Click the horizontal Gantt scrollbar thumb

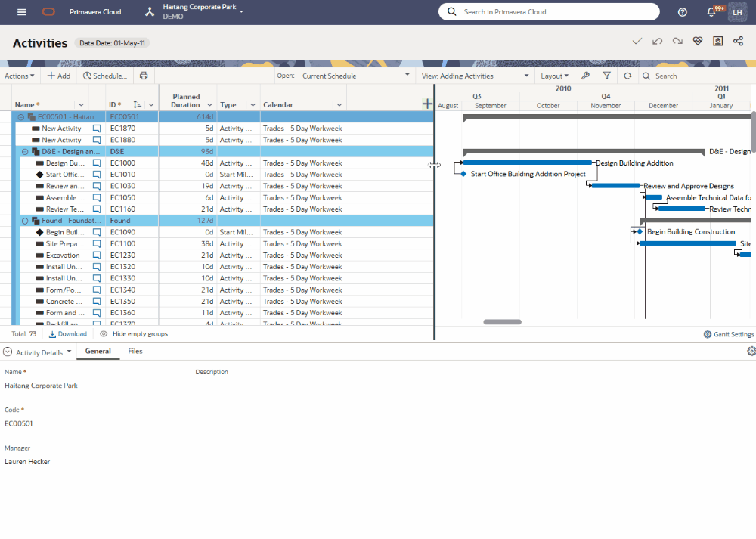coord(503,321)
